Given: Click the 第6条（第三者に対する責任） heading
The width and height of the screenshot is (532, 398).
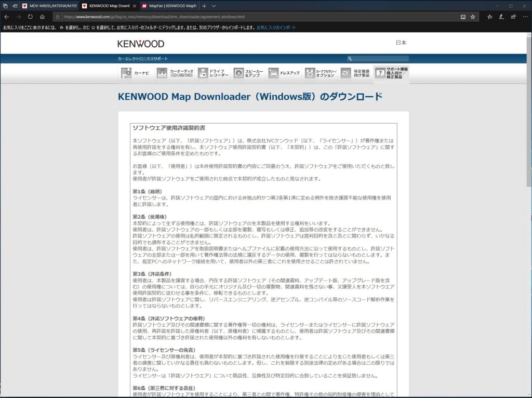Looking at the screenshot, I should click(x=164, y=388).
